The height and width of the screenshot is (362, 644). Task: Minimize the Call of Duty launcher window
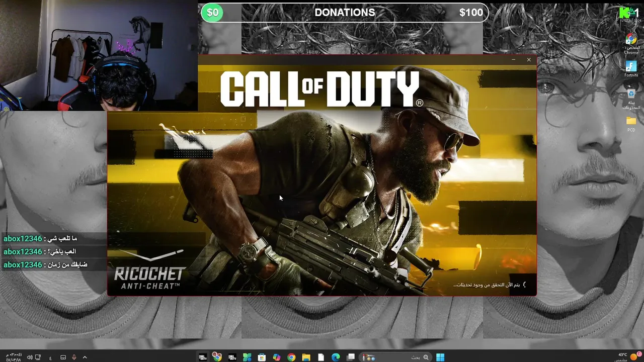tap(513, 60)
